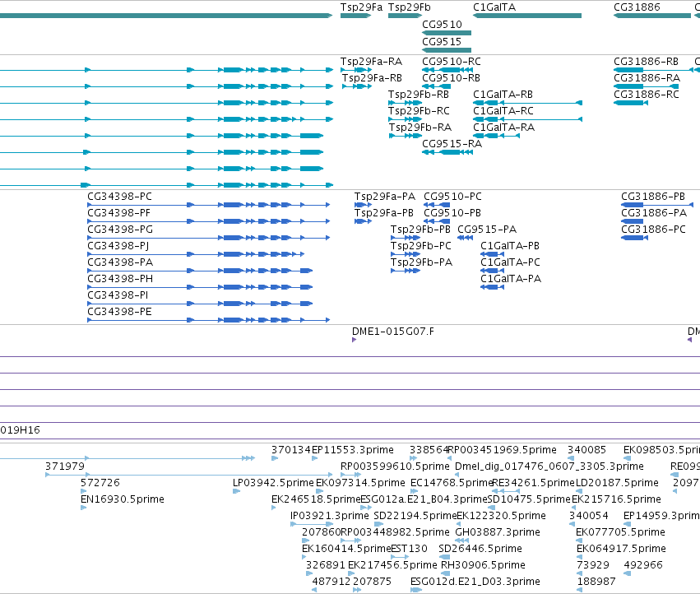The width and height of the screenshot is (700, 594).
Task: Select transcript CG9515-RA
Action: click(x=452, y=144)
